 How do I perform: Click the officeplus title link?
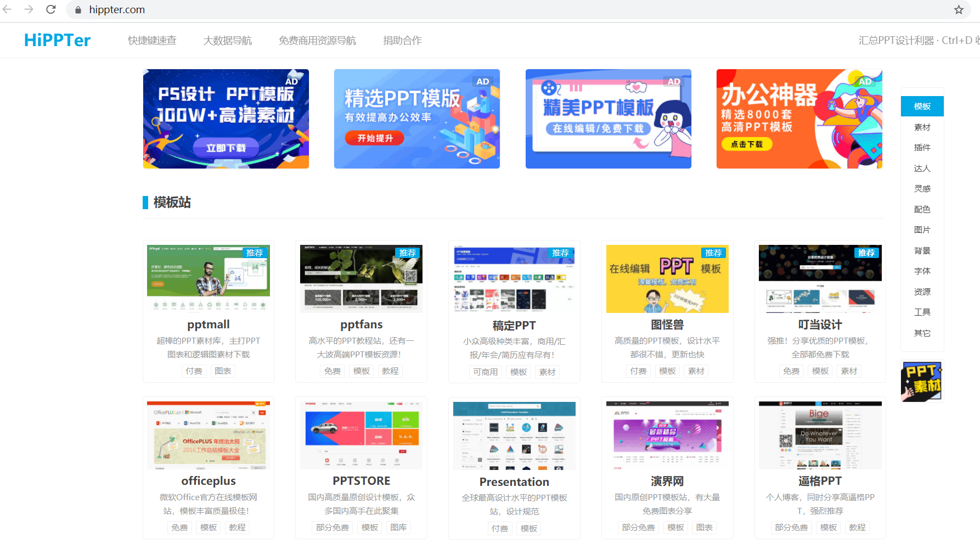click(x=209, y=481)
